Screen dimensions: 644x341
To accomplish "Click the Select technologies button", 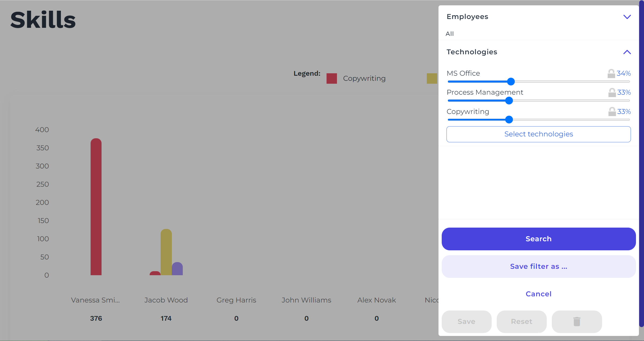I will pyautogui.click(x=538, y=134).
